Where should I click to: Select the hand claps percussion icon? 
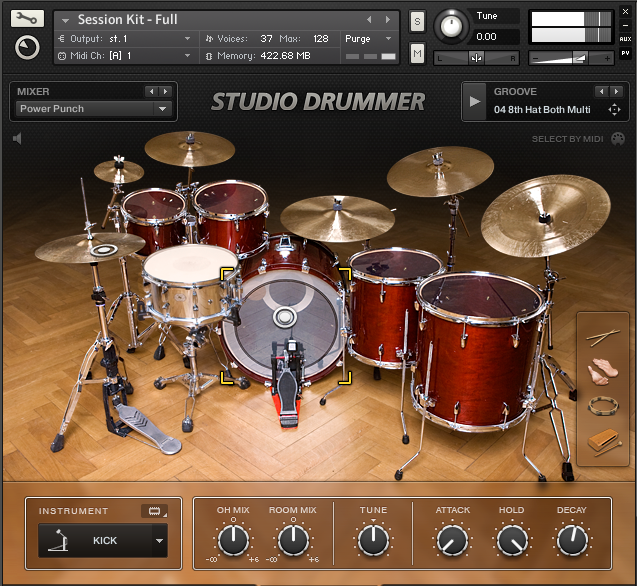(603, 371)
